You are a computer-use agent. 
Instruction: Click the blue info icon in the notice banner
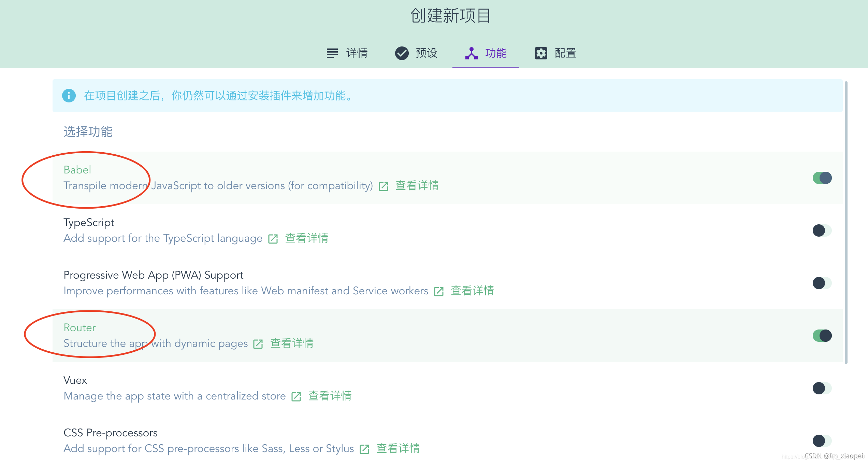click(69, 96)
